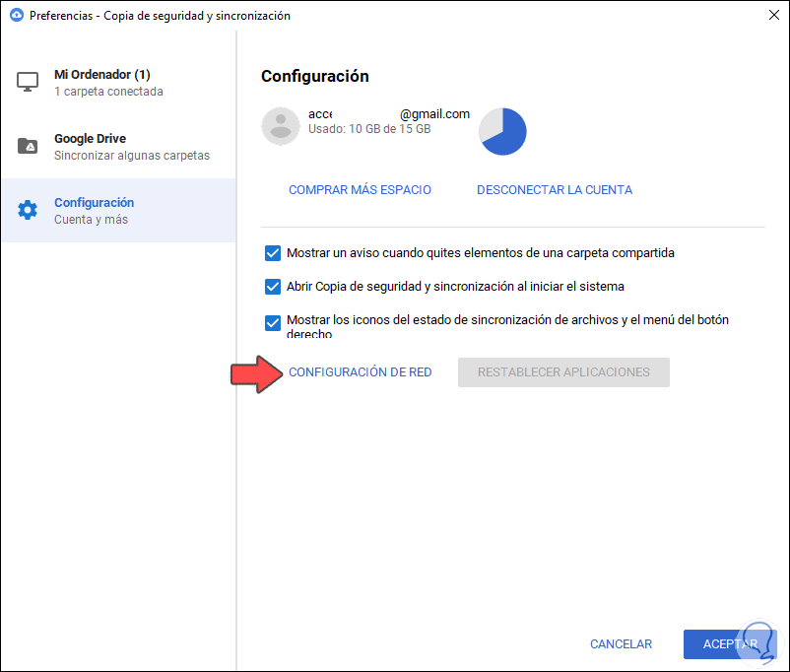Click COMPRAR MÁS ESPACIO link
This screenshot has width=790, height=672.
pyautogui.click(x=360, y=190)
